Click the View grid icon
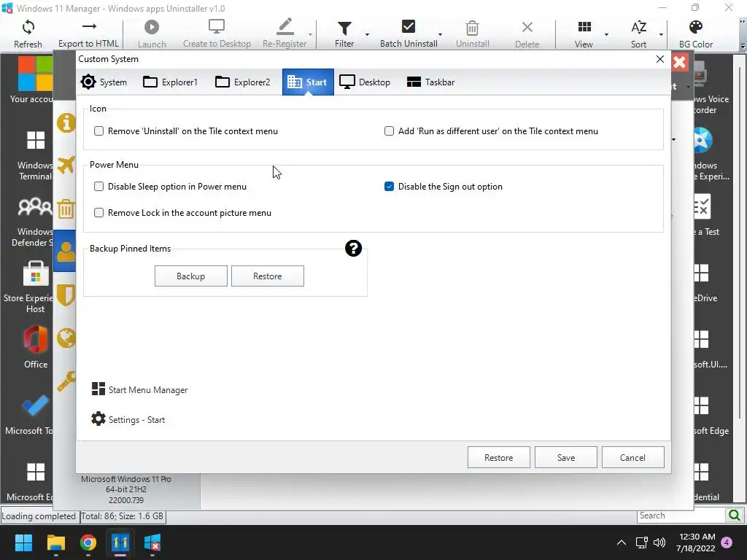 click(584, 27)
